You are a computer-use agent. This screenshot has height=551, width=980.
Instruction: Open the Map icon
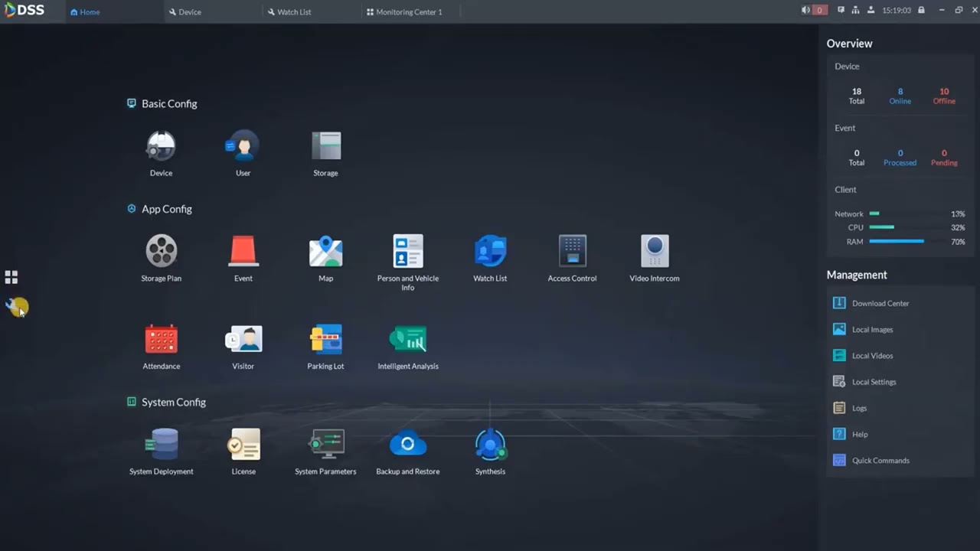[x=325, y=251]
